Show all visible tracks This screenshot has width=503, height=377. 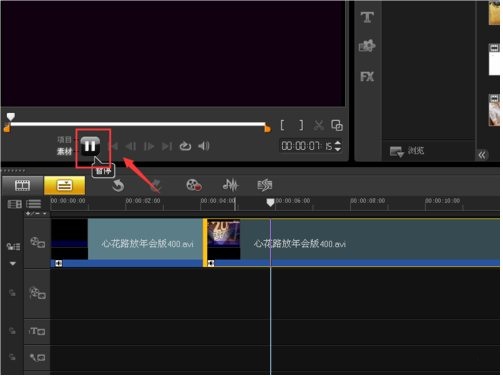pos(15,204)
